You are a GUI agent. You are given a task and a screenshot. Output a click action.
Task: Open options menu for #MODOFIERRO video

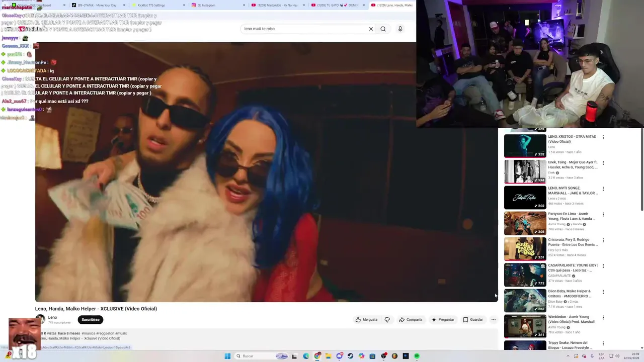(x=603, y=292)
